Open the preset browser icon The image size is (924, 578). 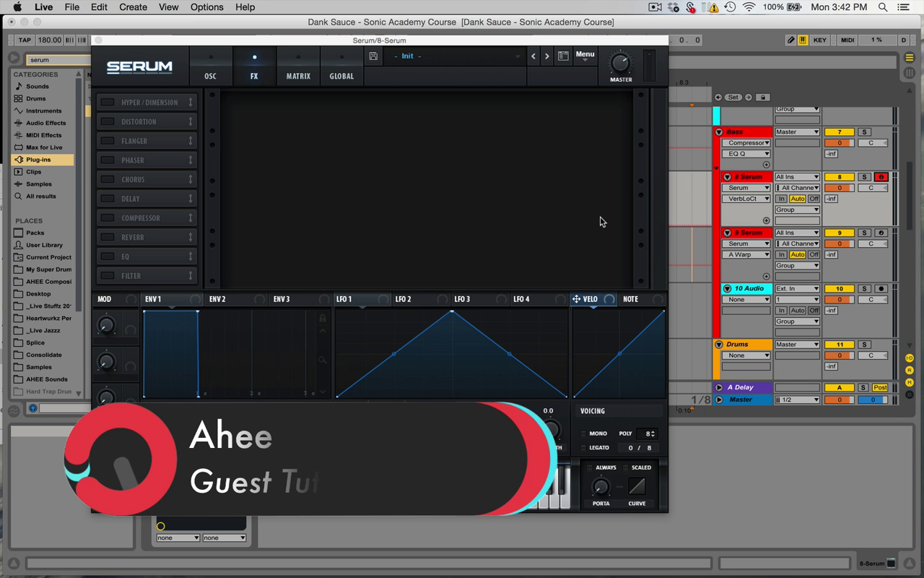(x=563, y=56)
